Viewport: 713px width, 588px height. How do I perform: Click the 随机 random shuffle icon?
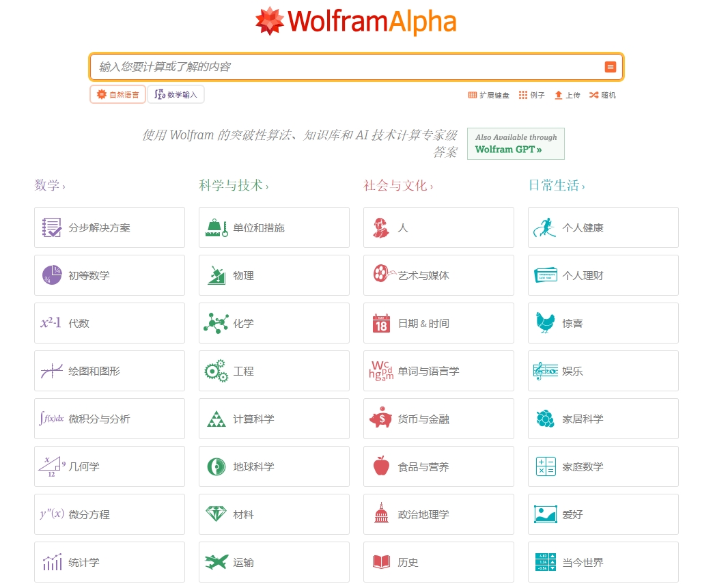click(593, 95)
